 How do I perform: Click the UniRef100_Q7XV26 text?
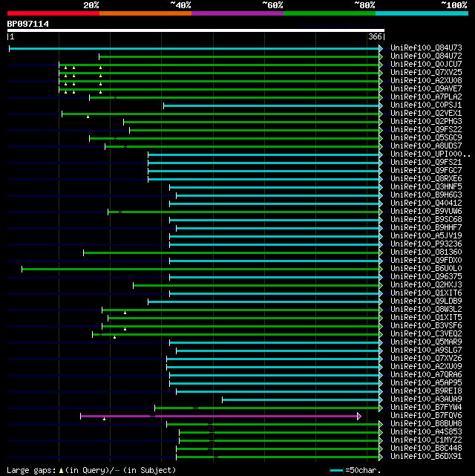(x=426, y=359)
